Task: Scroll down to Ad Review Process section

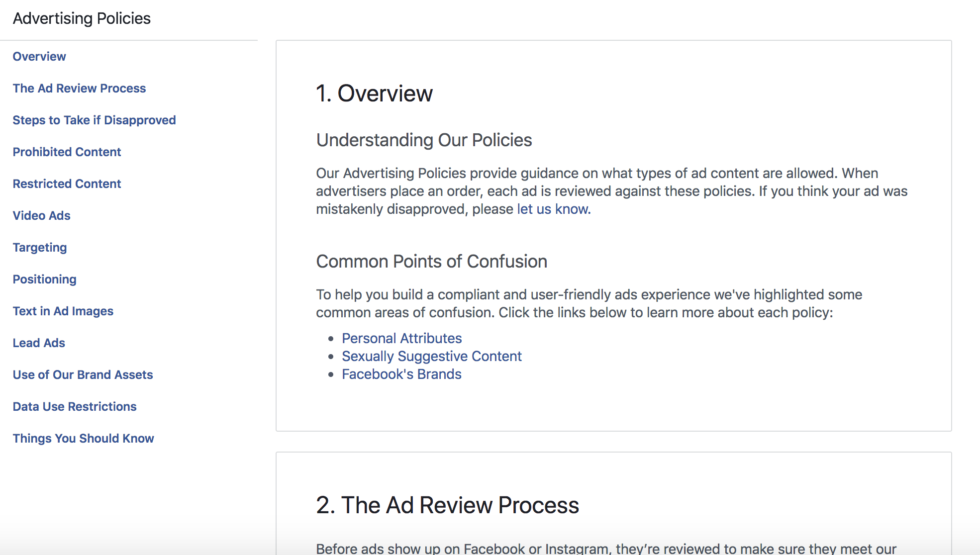Action: pyautogui.click(x=80, y=88)
